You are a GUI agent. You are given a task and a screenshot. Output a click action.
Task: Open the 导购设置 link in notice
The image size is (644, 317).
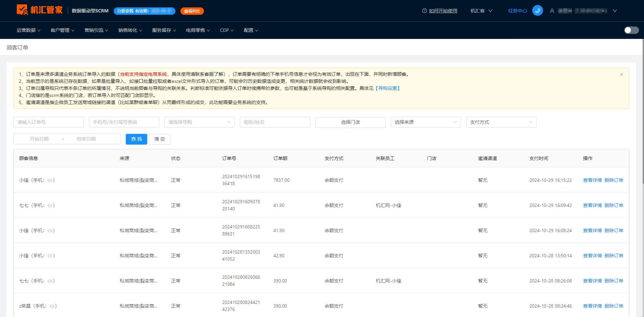point(387,88)
